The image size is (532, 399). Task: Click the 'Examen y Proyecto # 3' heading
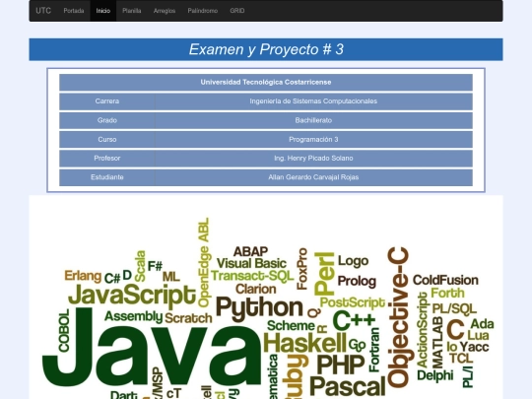click(x=266, y=49)
